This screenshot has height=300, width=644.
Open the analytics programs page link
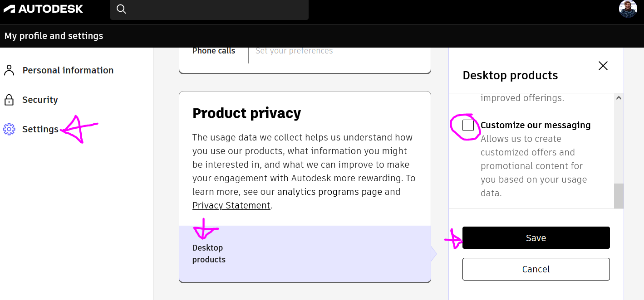click(x=329, y=192)
